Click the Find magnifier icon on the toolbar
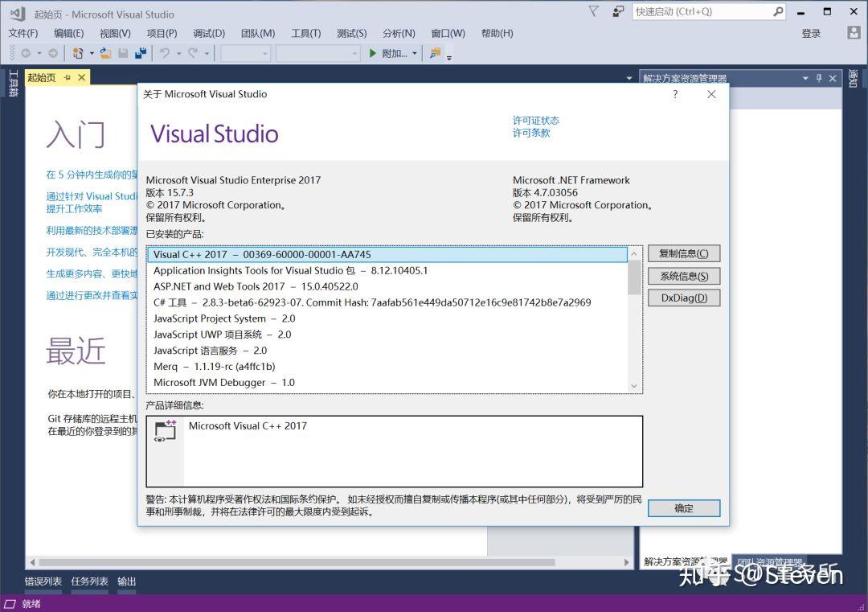Screen dimensions: 868x612 pyautogui.click(x=434, y=54)
